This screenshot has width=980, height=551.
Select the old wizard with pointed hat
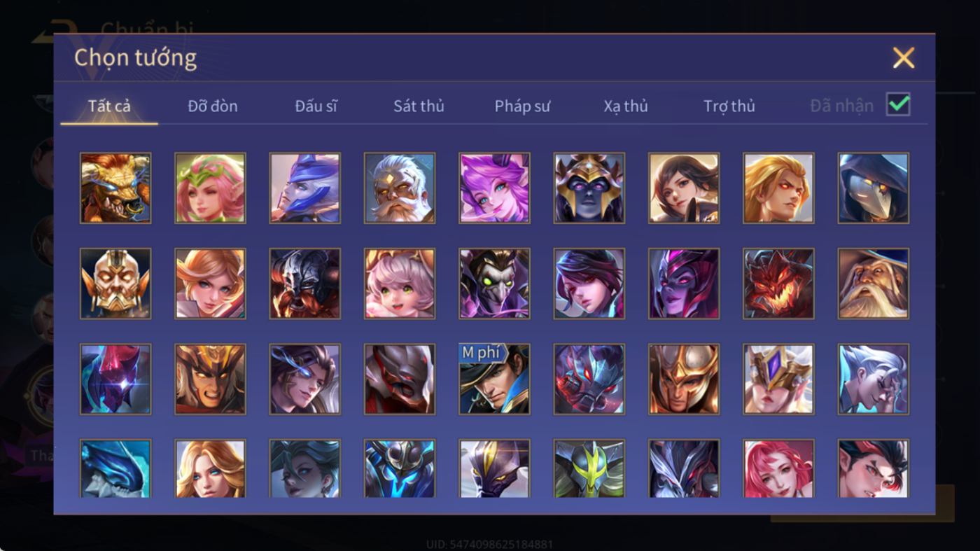click(x=874, y=284)
